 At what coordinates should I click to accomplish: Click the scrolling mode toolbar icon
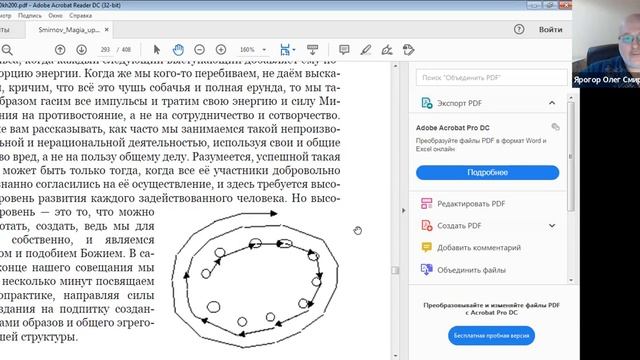point(313,50)
